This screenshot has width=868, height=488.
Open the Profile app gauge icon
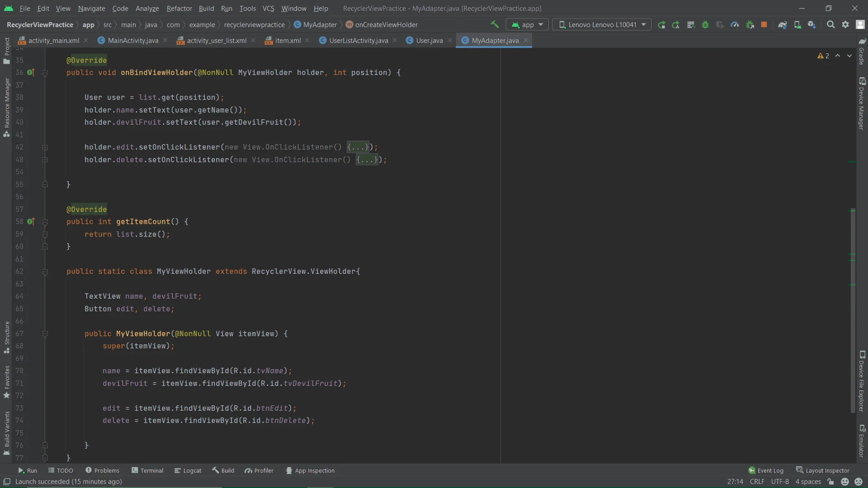tap(735, 24)
